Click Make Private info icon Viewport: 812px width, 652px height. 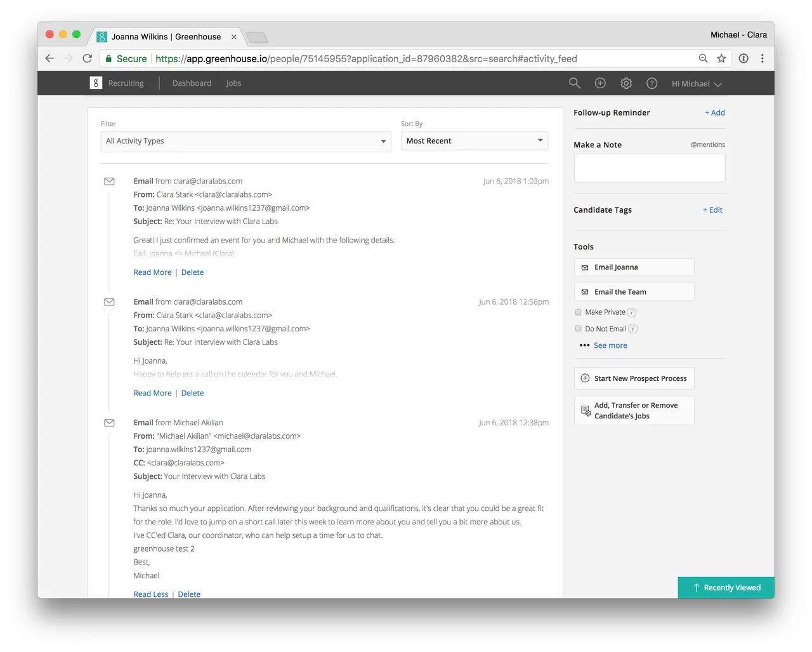point(632,312)
